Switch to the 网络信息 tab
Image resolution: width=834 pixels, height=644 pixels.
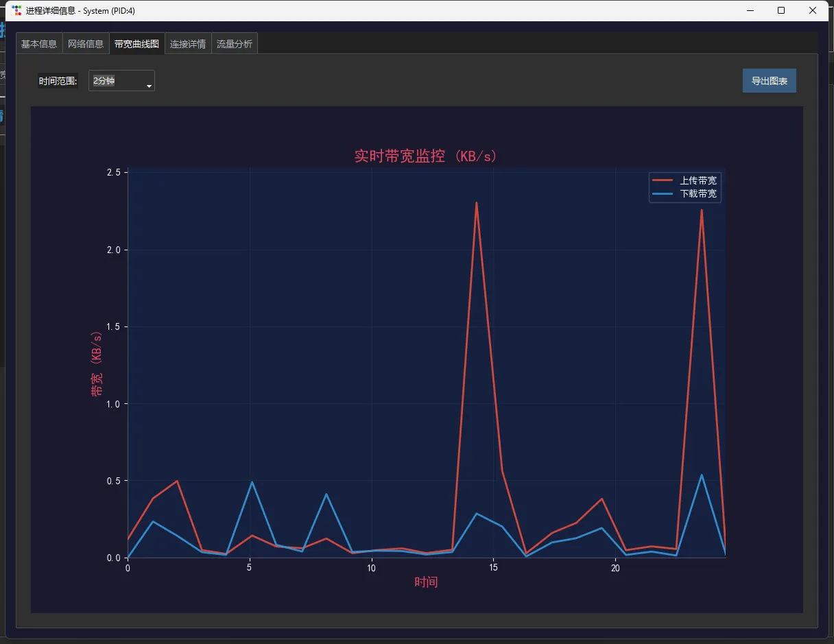point(86,43)
